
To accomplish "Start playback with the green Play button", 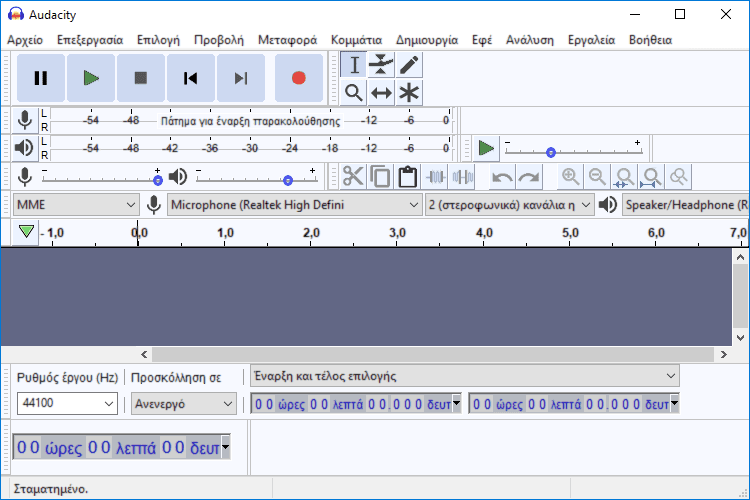I will (91, 78).
